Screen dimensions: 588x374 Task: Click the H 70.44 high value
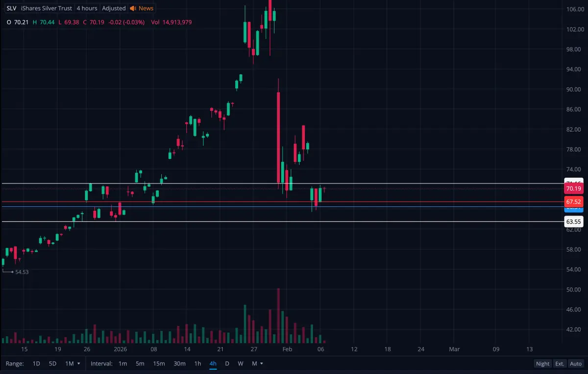coord(44,22)
